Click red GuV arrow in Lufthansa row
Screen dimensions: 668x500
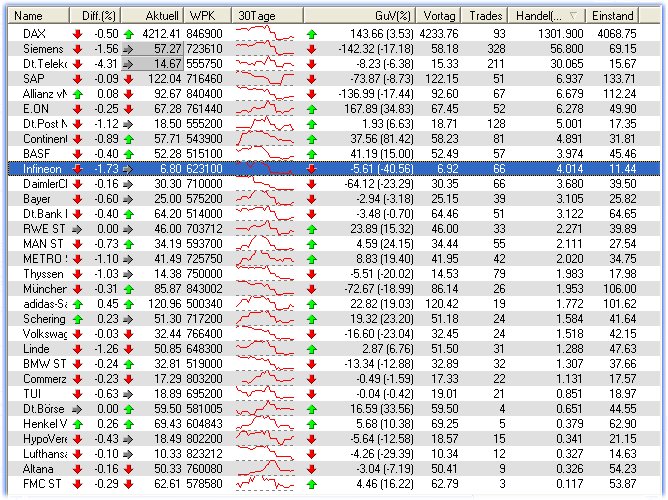311,454
